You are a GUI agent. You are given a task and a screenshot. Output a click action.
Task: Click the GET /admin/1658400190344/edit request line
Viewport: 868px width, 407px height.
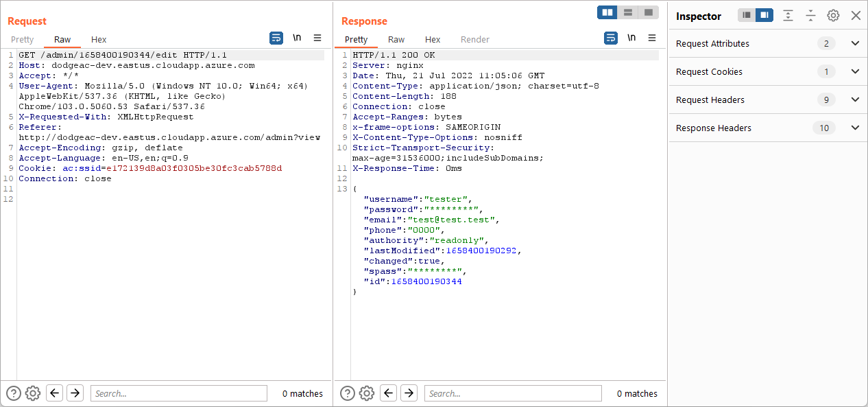pos(123,55)
